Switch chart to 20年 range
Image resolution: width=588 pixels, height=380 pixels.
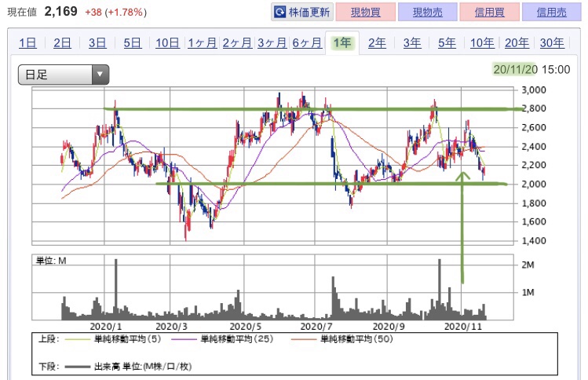517,43
